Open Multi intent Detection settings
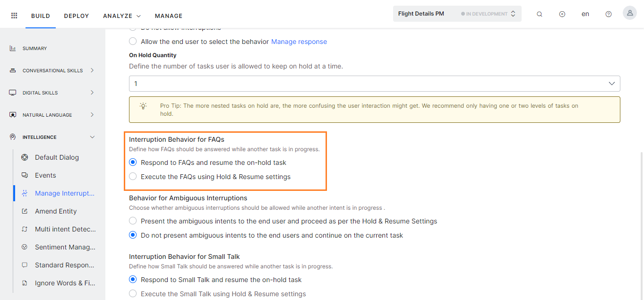The width and height of the screenshot is (644, 300). coord(65,229)
